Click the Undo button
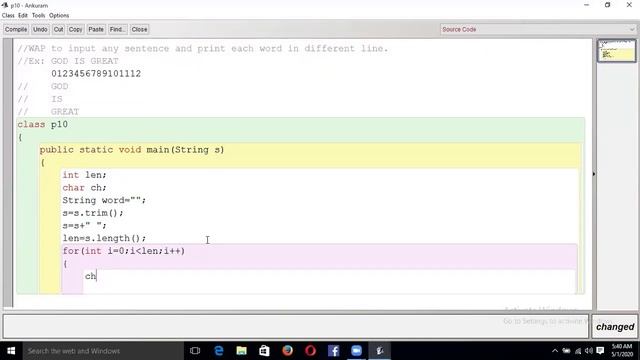The image size is (640, 360). [x=40, y=29]
